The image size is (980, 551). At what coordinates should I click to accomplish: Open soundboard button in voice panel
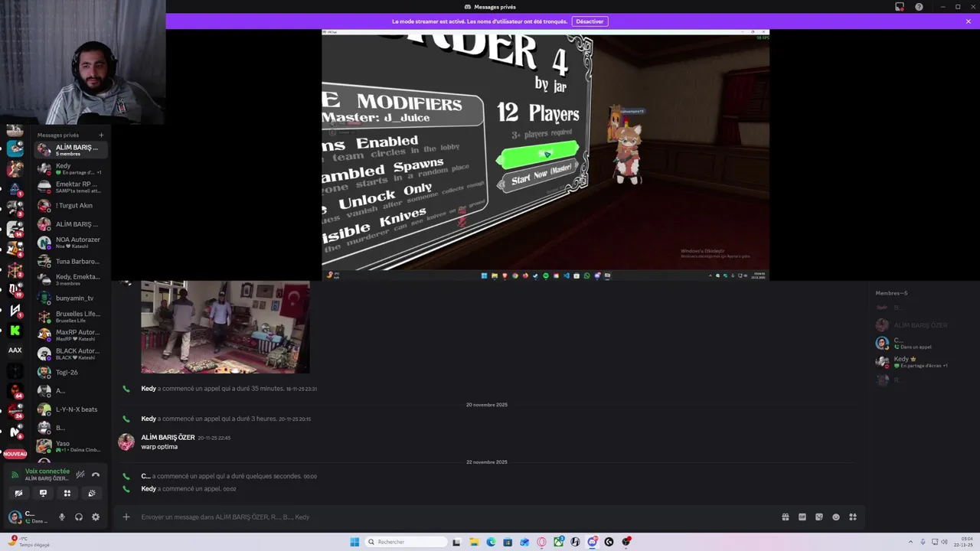92,494
